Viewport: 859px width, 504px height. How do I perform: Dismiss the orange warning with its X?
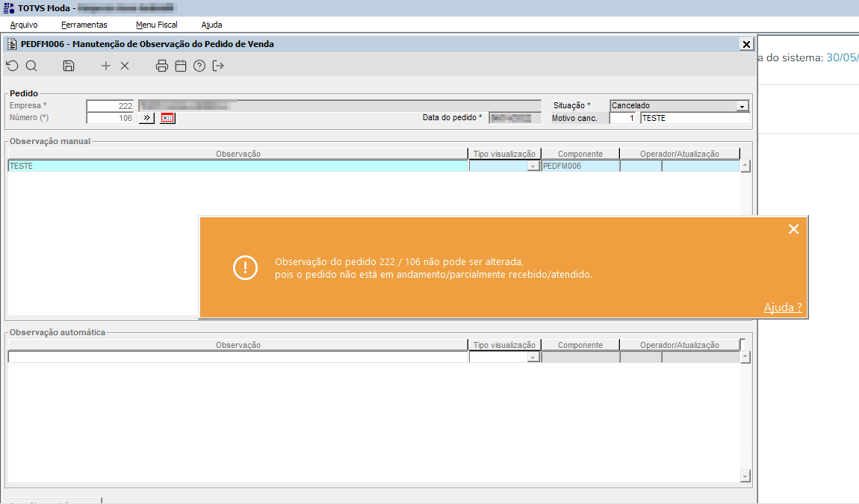[794, 229]
